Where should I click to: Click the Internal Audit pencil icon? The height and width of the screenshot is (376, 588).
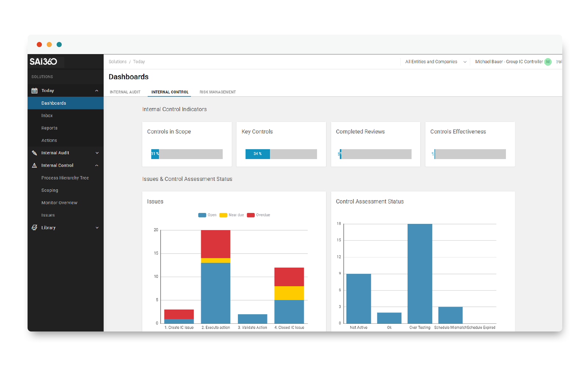(35, 153)
